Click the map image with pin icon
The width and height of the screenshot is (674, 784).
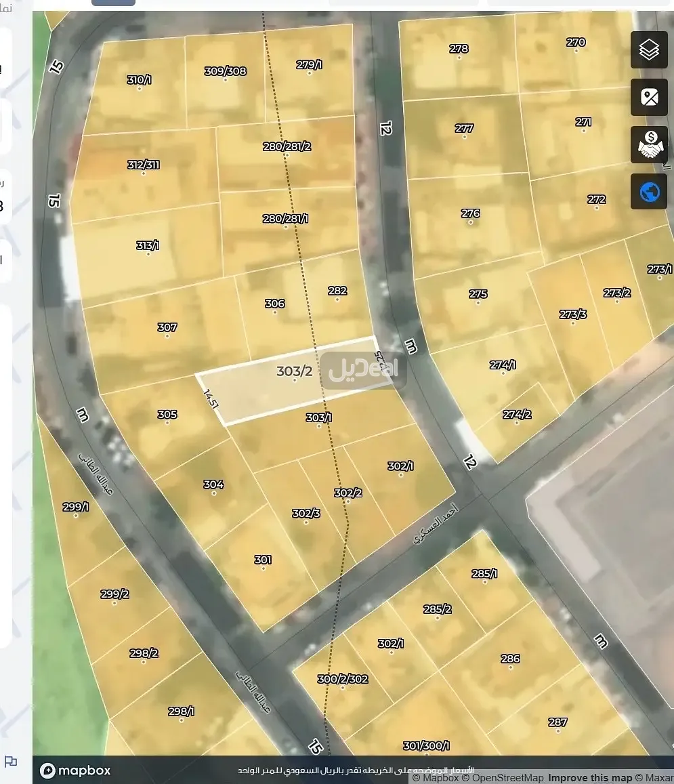[x=649, y=98]
